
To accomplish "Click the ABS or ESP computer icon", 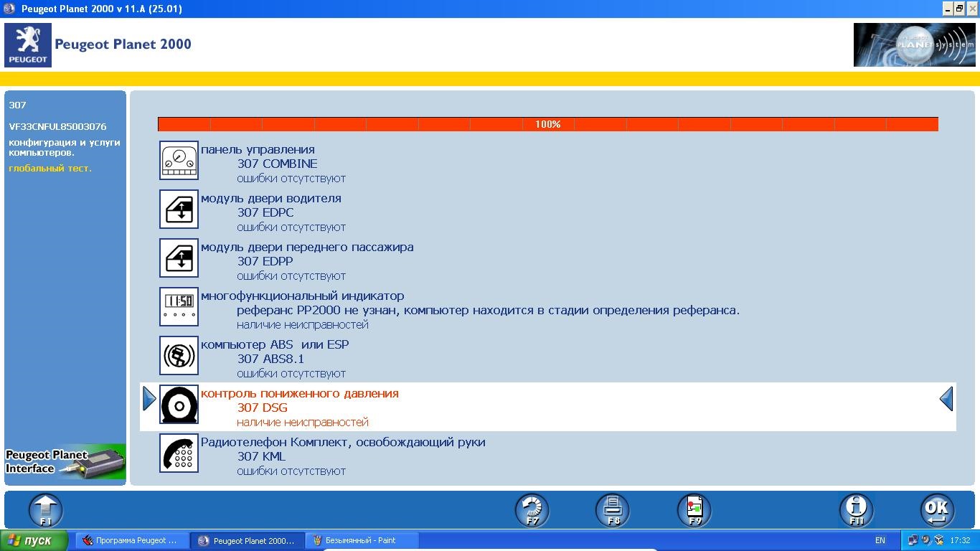I will click(179, 355).
